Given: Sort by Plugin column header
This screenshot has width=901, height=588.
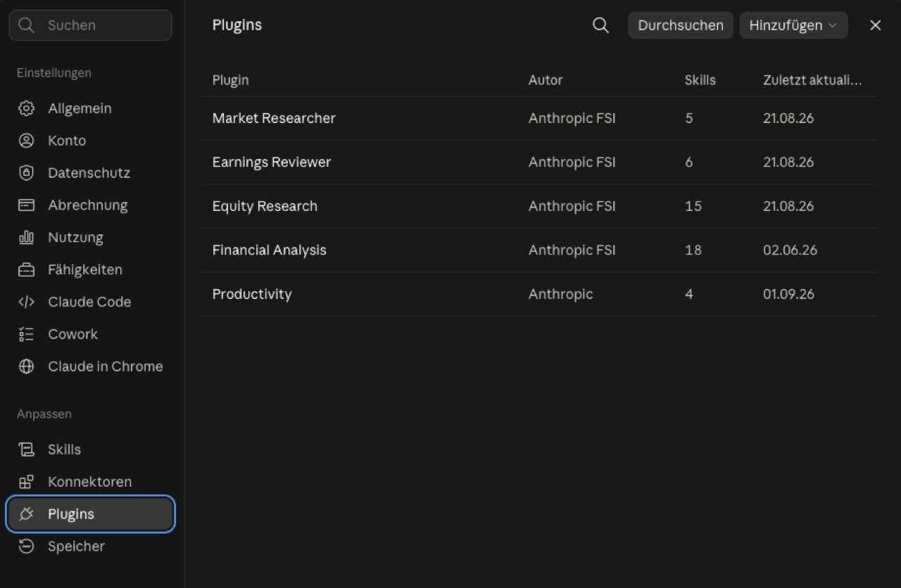Looking at the screenshot, I should pyautogui.click(x=230, y=80).
